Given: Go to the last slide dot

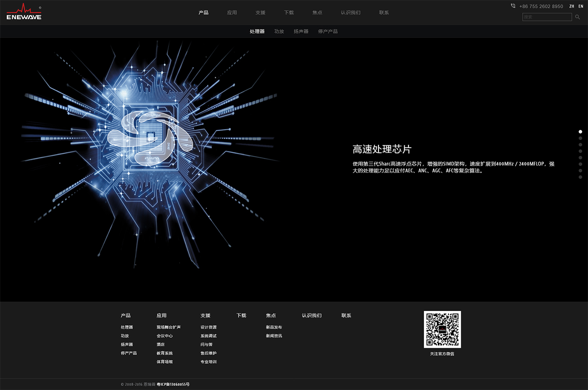Looking at the screenshot, I should click(x=580, y=177).
